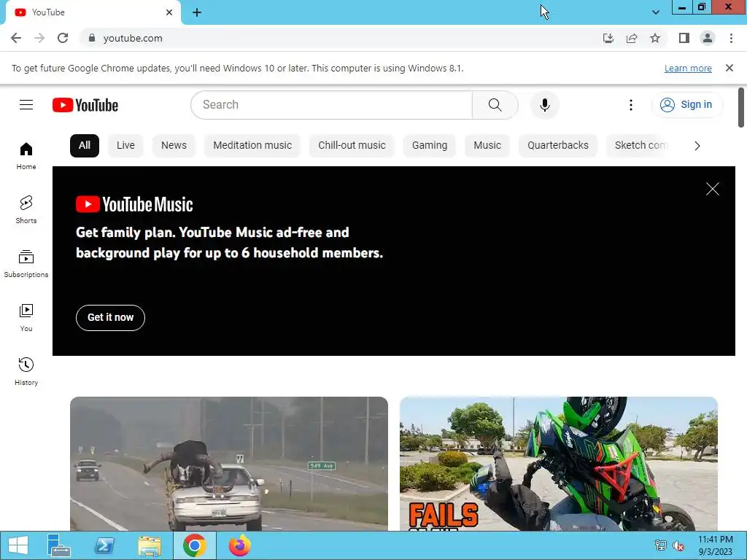This screenshot has width=747, height=560.
Task: Reload the page
Action: pos(63,38)
